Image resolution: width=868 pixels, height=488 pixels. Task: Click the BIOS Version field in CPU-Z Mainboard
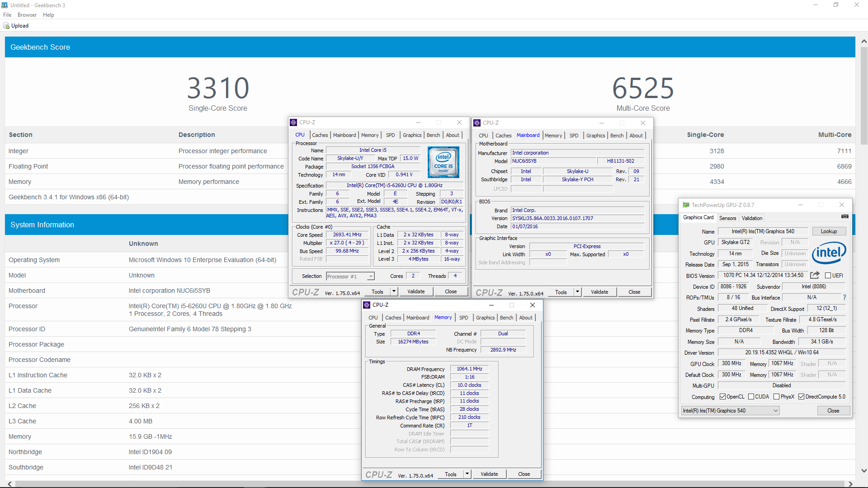[x=577, y=218]
